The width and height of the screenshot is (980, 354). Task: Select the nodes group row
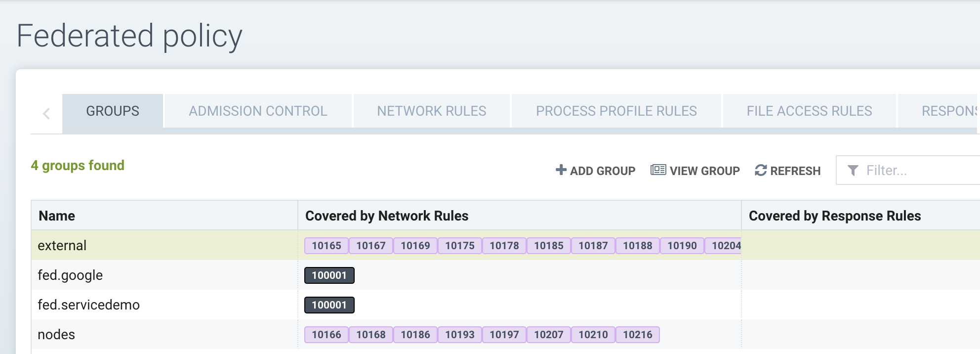pos(56,335)
